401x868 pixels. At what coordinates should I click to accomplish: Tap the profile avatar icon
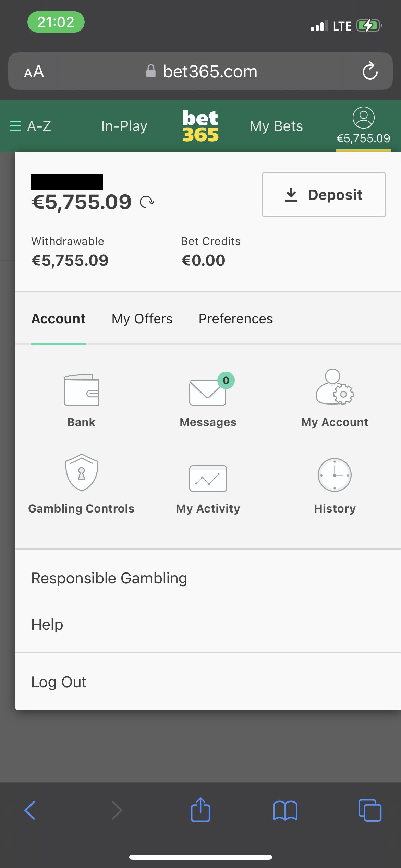coord(363,118)
